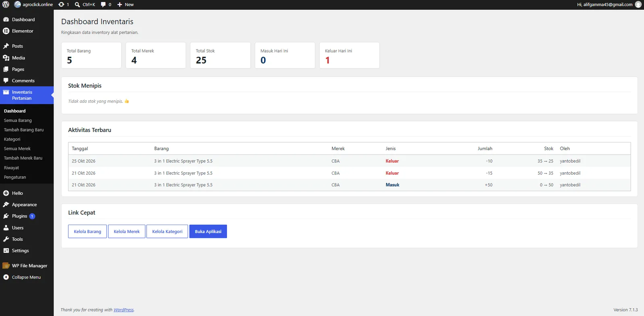This screenshot has height=316, width=644.
Task: Click the Masuk label in activity table
Action: (392, 185)
